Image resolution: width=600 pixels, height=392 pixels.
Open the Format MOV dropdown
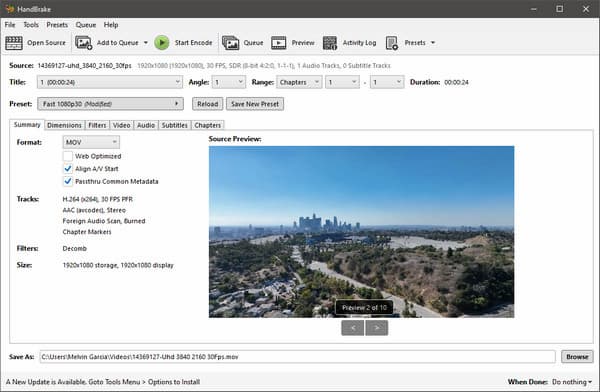click(x=91, y=142)
